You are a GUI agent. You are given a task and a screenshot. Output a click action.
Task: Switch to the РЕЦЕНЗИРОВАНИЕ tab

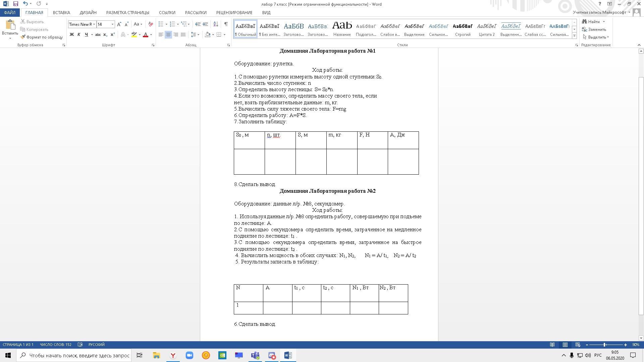(x=234, y=12)
